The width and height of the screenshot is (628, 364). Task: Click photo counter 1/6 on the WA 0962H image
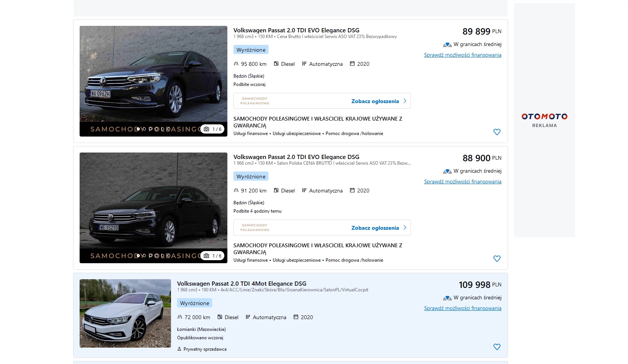(x=213, y=129)
